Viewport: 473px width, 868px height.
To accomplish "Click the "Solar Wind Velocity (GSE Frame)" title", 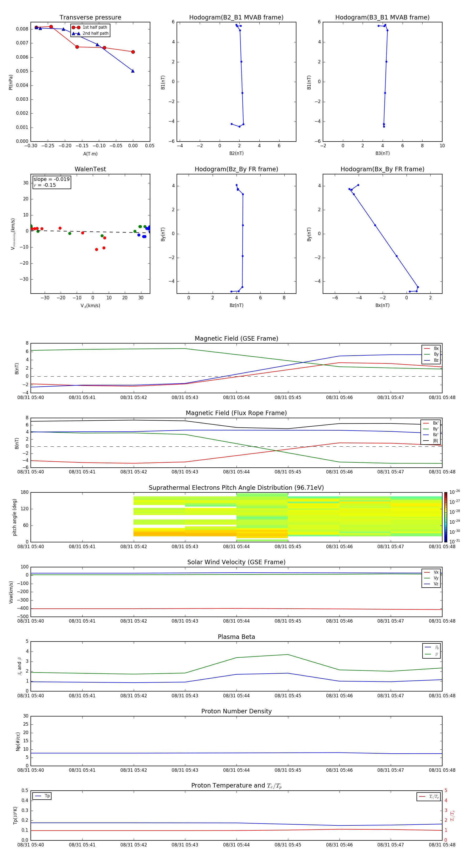I will pos(236,562).
